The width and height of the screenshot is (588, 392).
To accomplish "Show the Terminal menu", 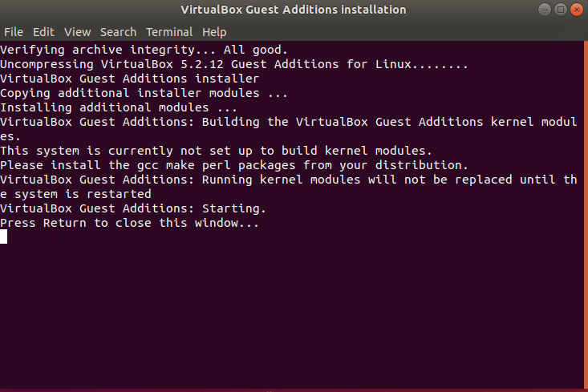I will (169, 32).
